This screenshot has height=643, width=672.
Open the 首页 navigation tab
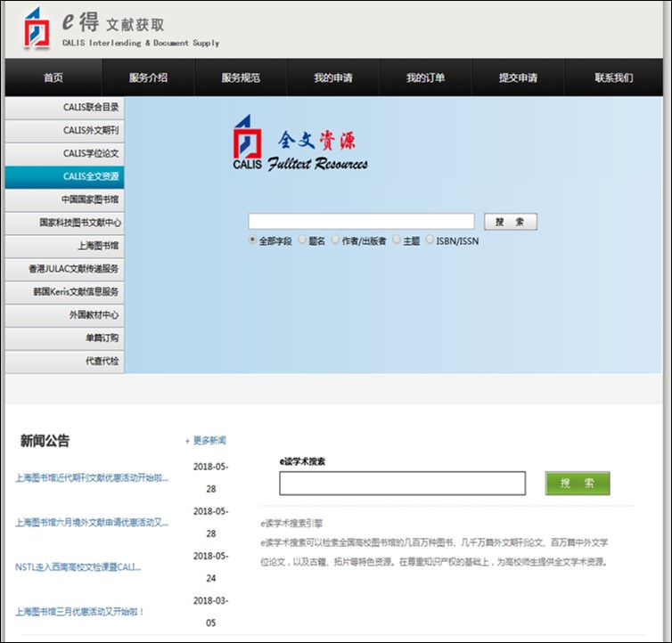pyautogui.click(x=53, y=77)
